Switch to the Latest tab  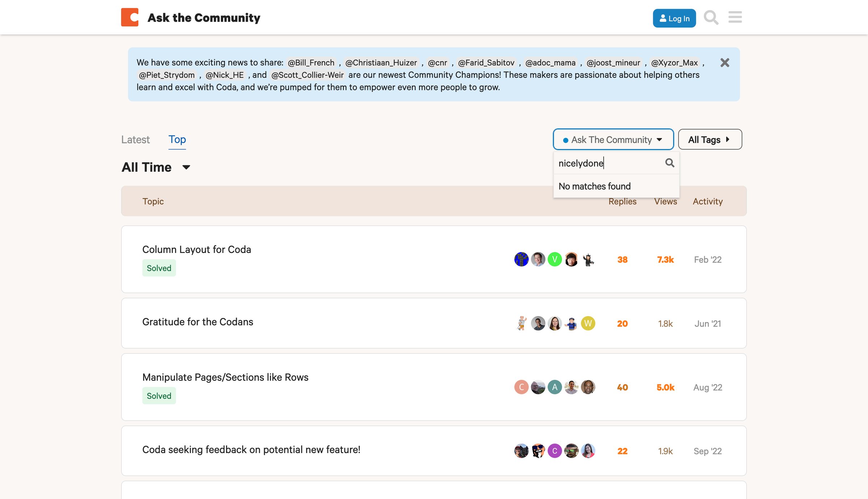136,140
